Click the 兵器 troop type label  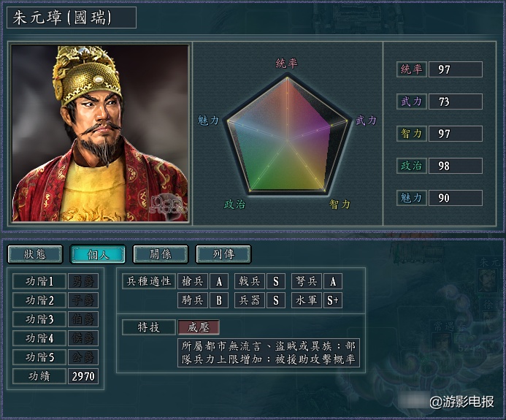(250, 300)
